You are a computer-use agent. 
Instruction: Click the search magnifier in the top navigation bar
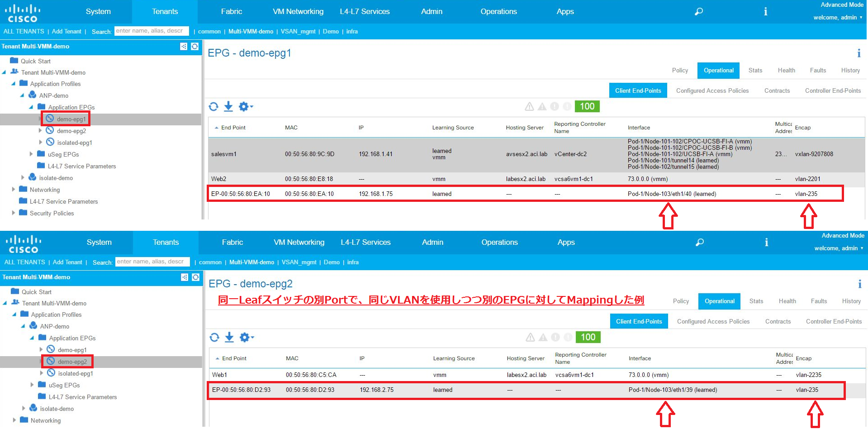click(698, 11)
